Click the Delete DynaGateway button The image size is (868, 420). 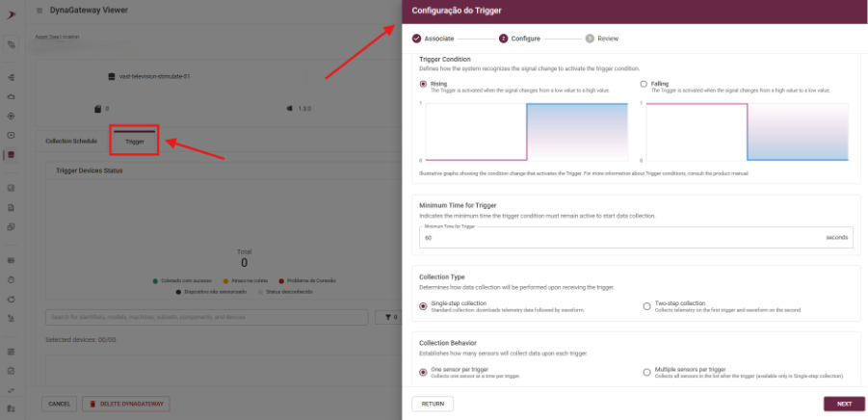(x=126, y=404)
